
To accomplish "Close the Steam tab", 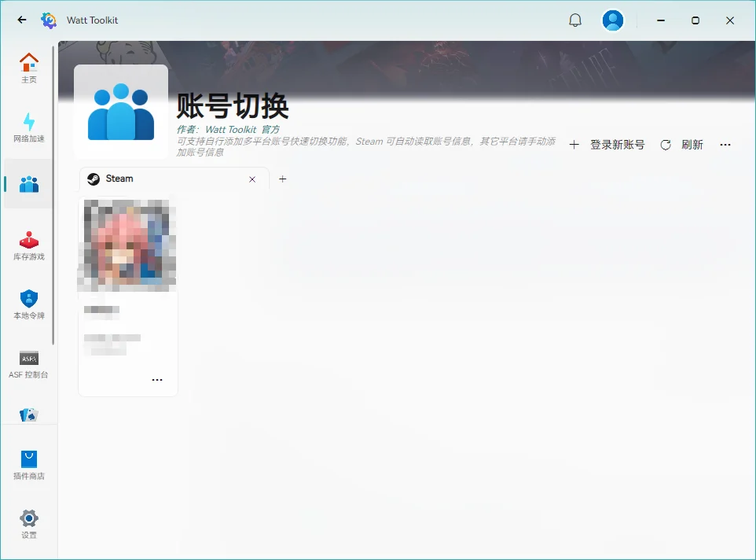I will click(x=252, y=179).
